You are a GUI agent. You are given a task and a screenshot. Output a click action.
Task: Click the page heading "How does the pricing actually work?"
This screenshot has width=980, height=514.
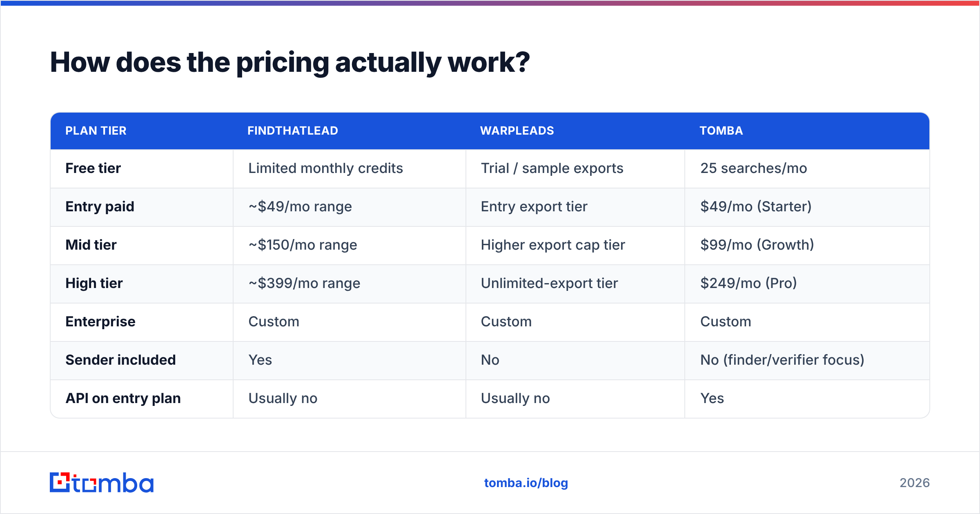[290, 62]
